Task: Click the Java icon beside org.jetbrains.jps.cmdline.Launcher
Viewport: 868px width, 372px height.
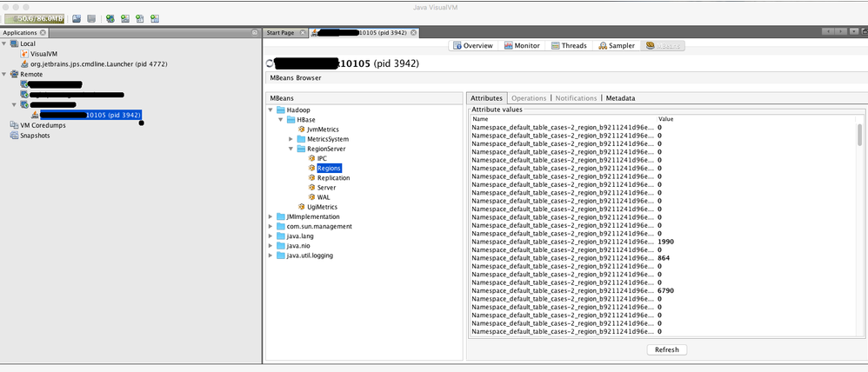Action: 24,63
